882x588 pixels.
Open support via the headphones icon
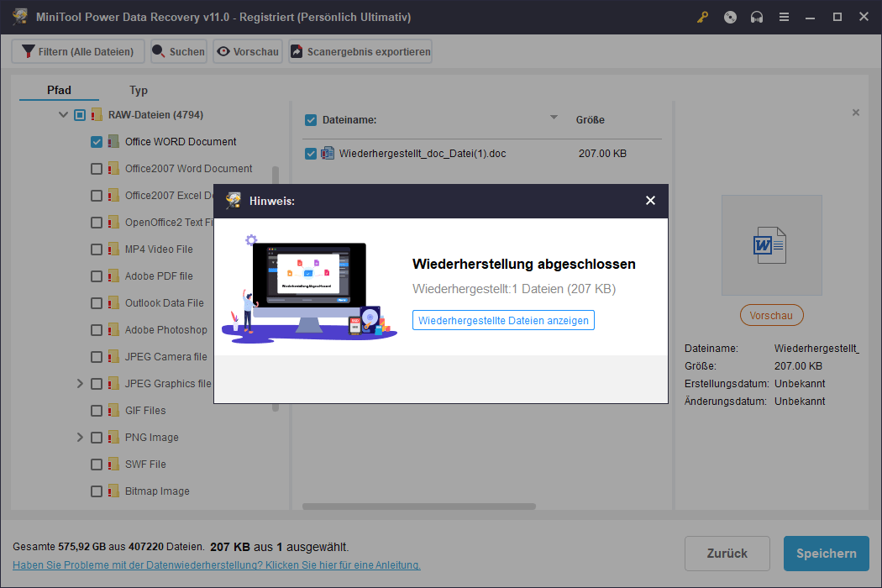coord(757,17)
